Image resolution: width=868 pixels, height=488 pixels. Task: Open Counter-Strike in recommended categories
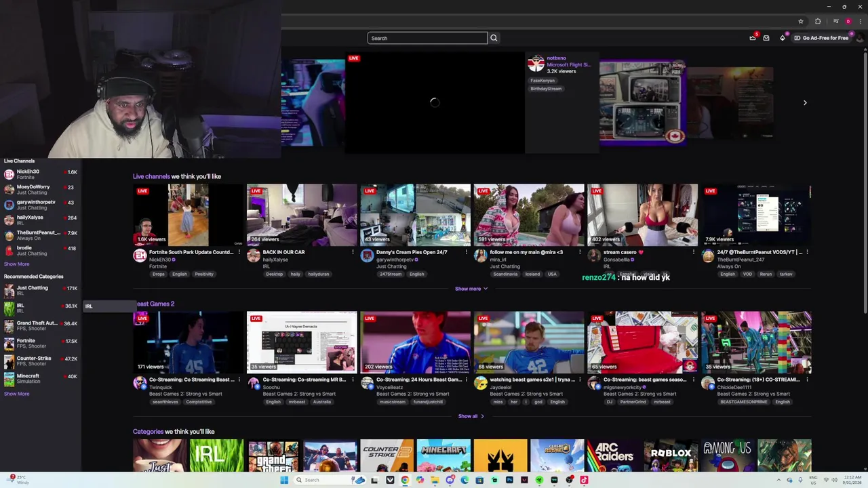40,361
